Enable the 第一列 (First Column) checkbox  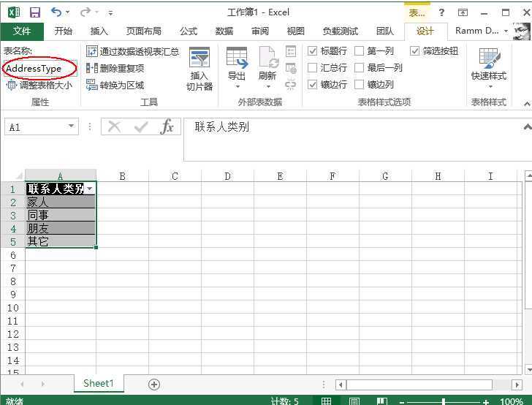[359, 51]
